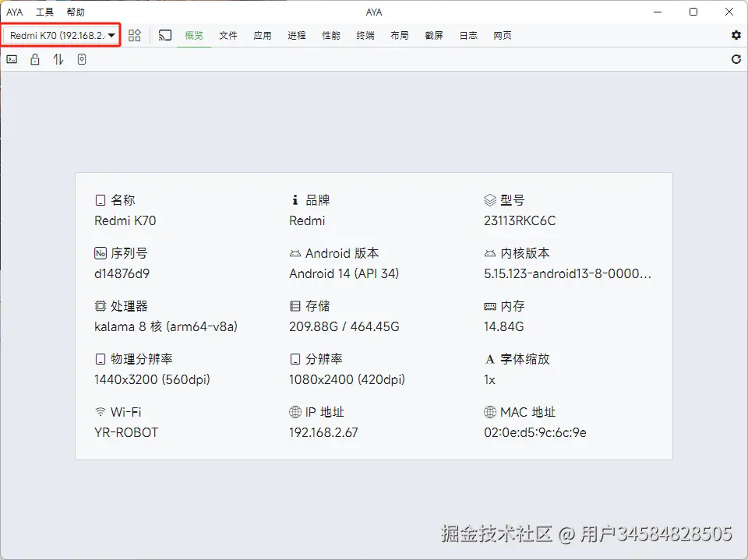
Task: Click the kernel version 5.15.123-android13 value
Action: (x=568, y=274)
